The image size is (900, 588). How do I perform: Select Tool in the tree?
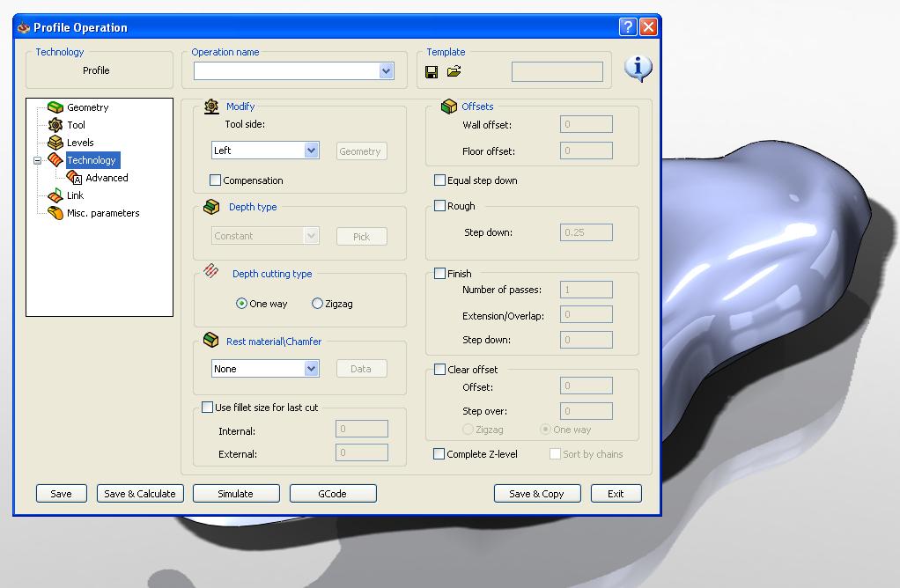click(x=76, y=125)
